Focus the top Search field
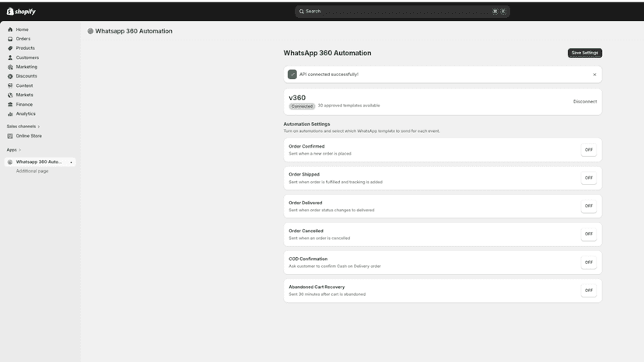The image size is (644, 362). click(x=402, y=12)
